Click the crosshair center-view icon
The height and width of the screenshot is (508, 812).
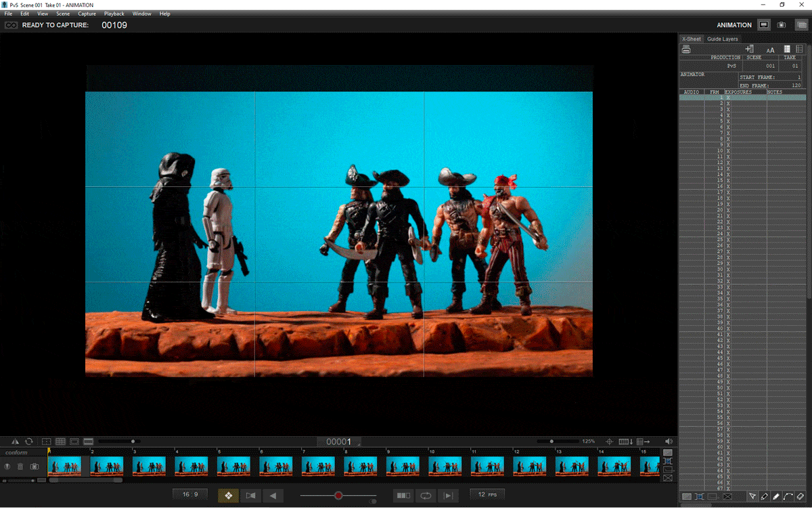coord(609,442)
